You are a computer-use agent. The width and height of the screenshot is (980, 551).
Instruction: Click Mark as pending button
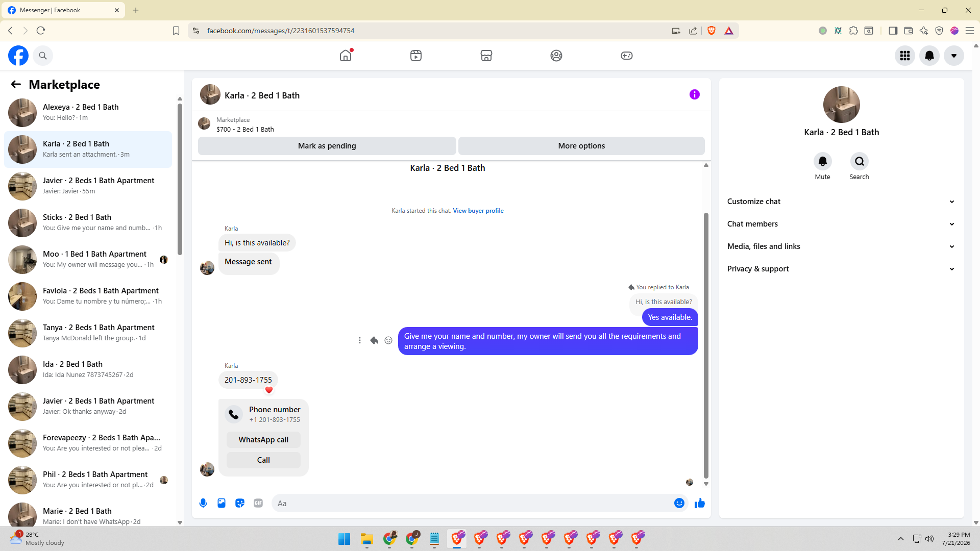[x=327, y=146]
